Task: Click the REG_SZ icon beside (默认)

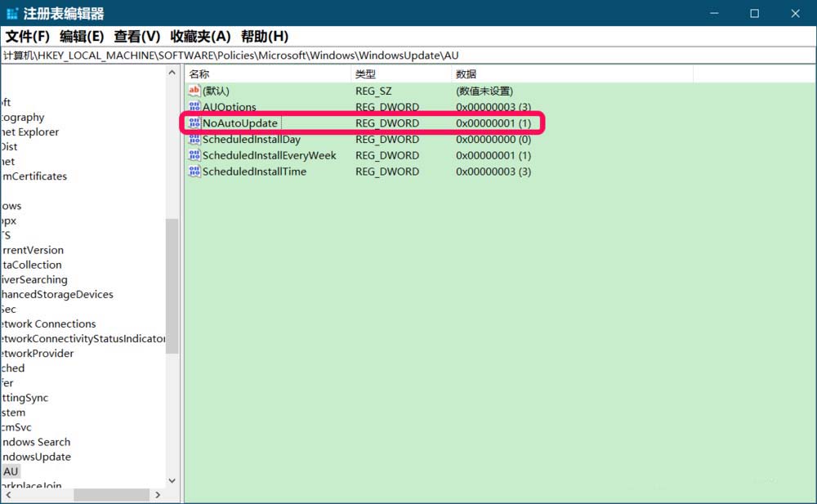Action: [194, 91]
